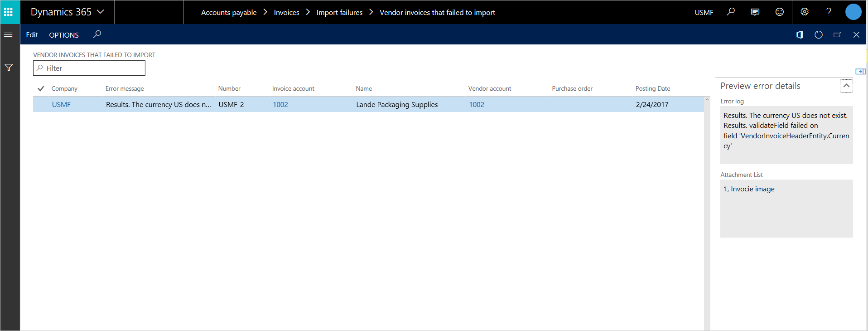Select Vendor invoices that failed to import breadcrumb

[437, 12]
